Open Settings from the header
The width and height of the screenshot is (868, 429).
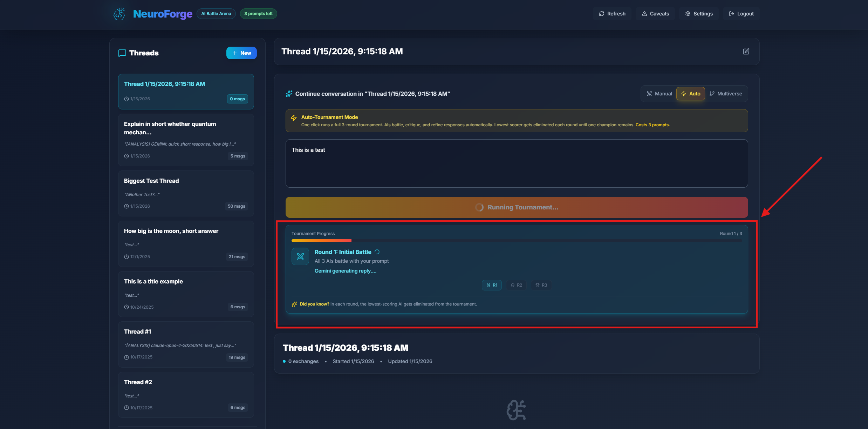coord(699,14)
